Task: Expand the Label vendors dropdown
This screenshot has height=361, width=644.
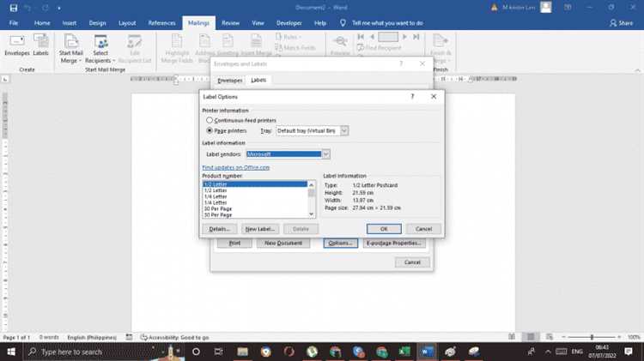Action: point(325,154)
